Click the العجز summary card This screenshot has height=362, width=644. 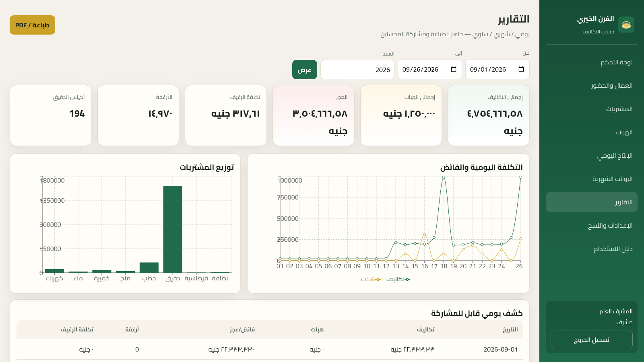coord(314,115)
